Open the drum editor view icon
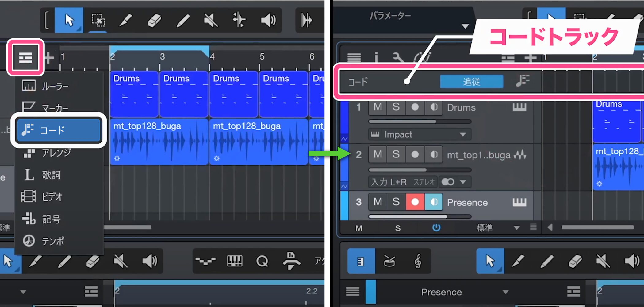This screenshot has height=307, width=644. pos(389,262)
